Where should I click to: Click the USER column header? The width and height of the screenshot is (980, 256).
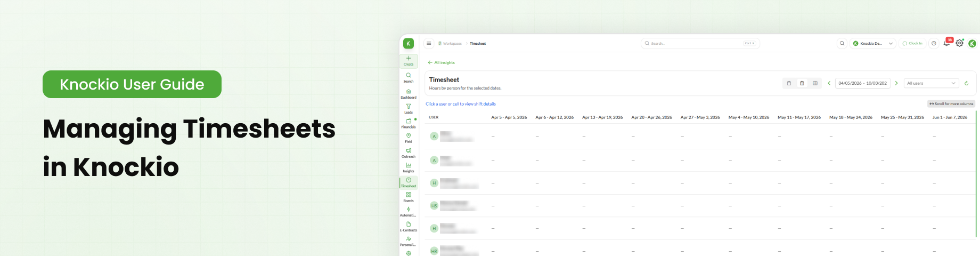434,117
